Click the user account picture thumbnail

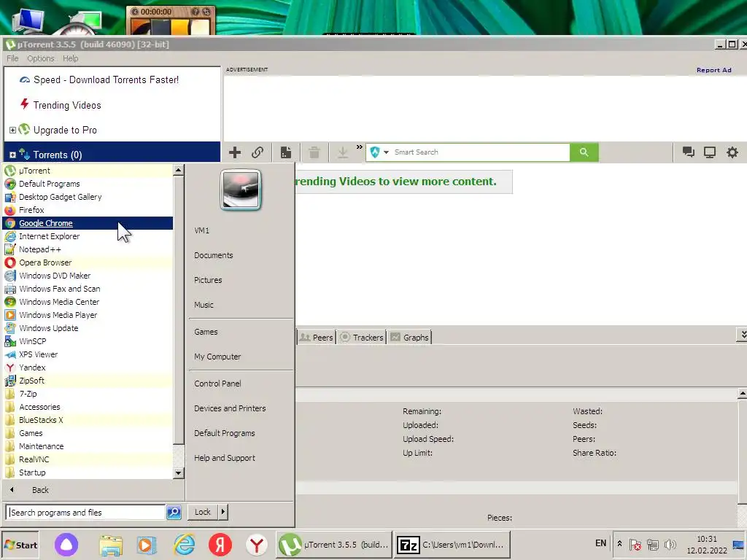point(241,190)
